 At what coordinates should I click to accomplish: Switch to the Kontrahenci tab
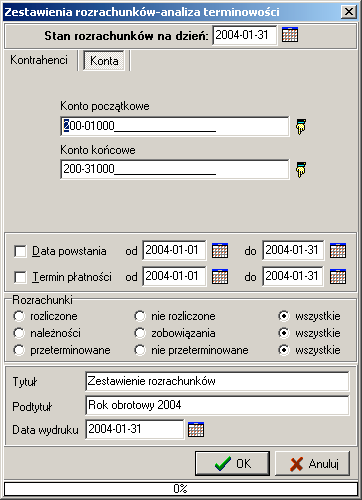click(x=39, y=60)
